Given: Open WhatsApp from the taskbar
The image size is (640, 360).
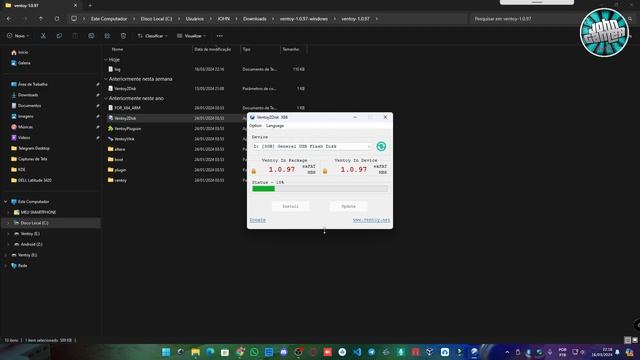Looking at the screenshot, I should point(254,352).
